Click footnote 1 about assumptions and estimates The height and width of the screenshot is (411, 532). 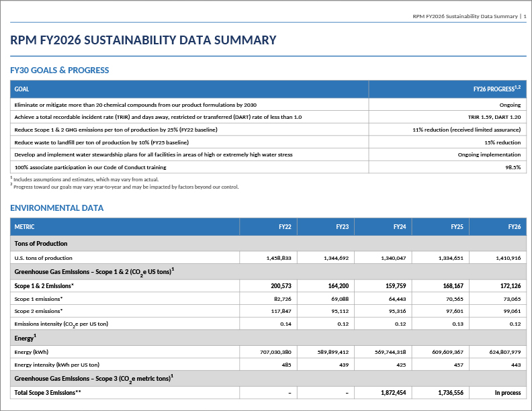pyautogui.click(x=85, y=179)
